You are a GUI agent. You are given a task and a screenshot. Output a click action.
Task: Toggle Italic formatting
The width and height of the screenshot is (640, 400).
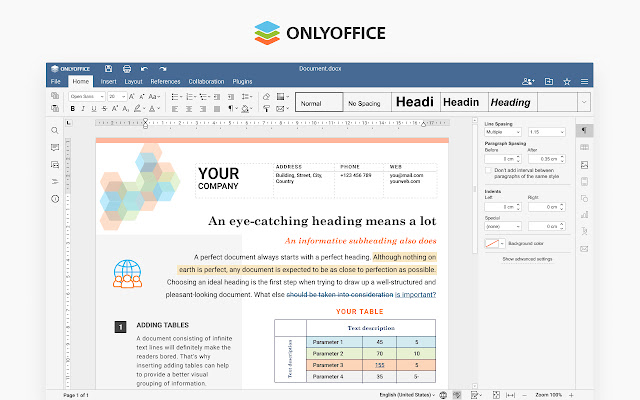pyautogui.click(x=83, y=109)
